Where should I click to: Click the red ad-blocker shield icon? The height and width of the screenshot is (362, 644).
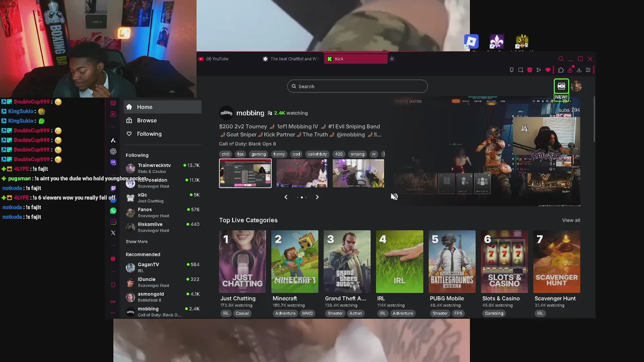click(530, 70)
